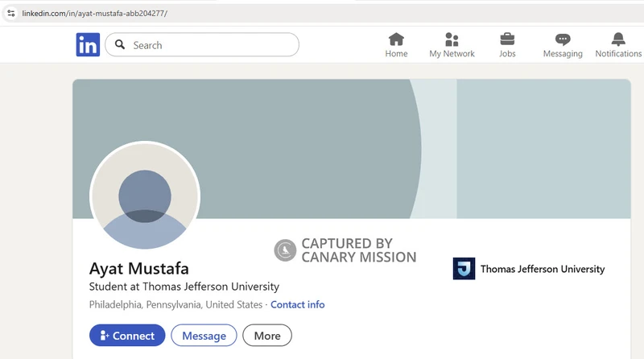
Task: Click the default profile avatar picture
Action: coord(145,196)
